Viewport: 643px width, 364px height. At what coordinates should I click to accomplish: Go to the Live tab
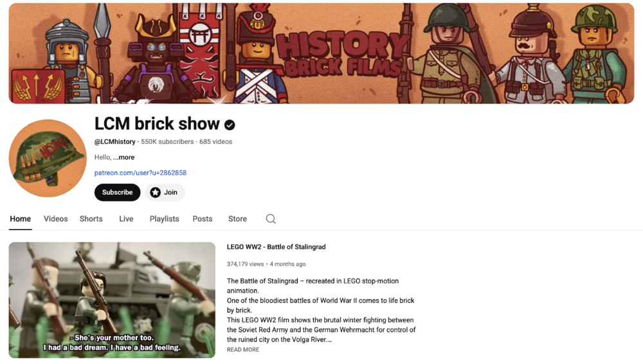pos(126,219)
